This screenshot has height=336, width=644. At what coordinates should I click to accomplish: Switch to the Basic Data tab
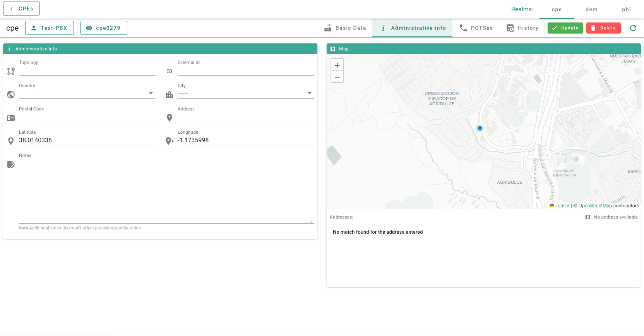point(345,28)
